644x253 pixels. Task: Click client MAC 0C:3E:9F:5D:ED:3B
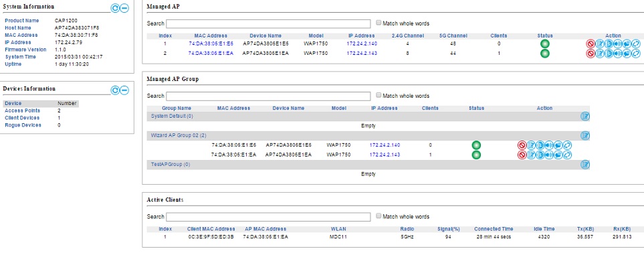tap(211, 237)
